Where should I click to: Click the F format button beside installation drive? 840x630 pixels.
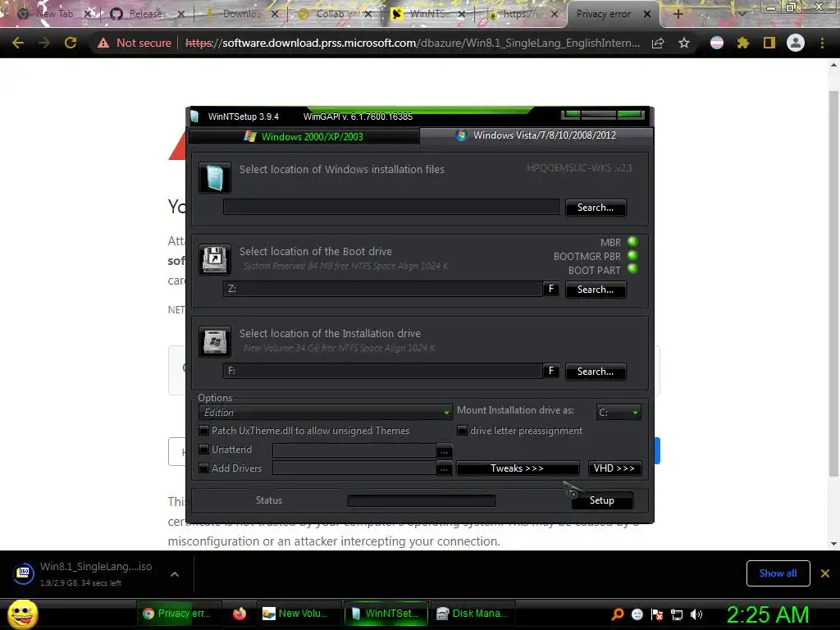pyautogui.click(x=550, y=371)
